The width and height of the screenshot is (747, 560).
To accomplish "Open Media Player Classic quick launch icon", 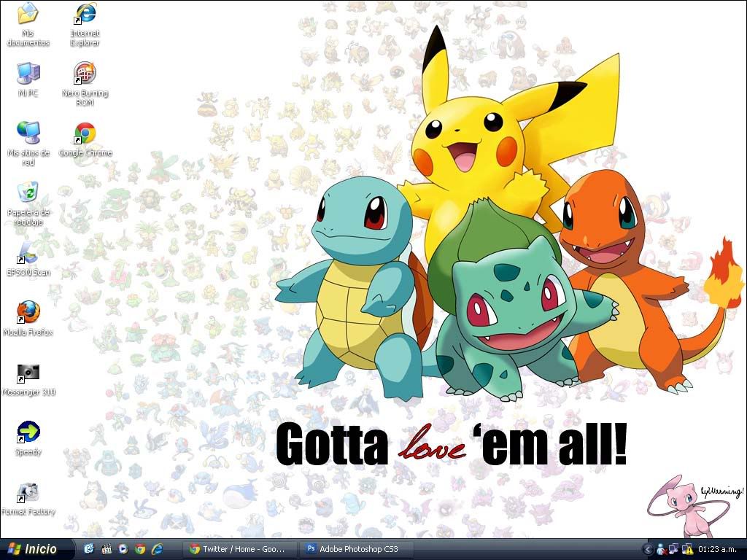I will pos(107,549).
